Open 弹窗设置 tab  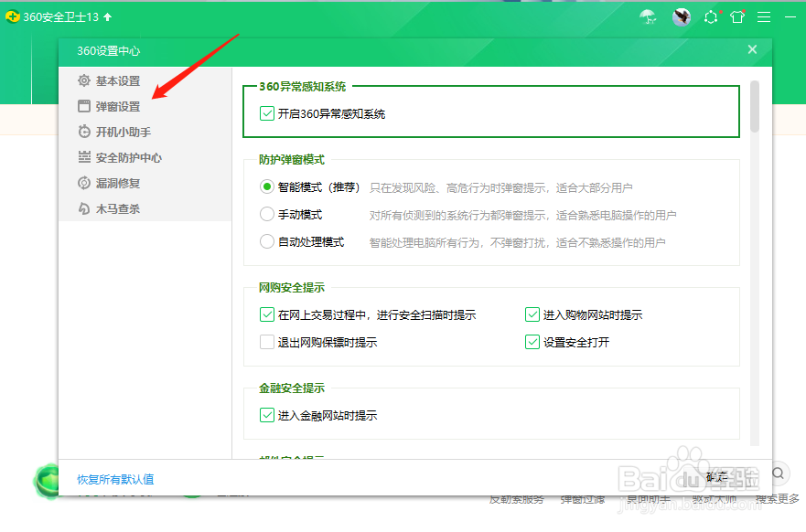point(118,106)
